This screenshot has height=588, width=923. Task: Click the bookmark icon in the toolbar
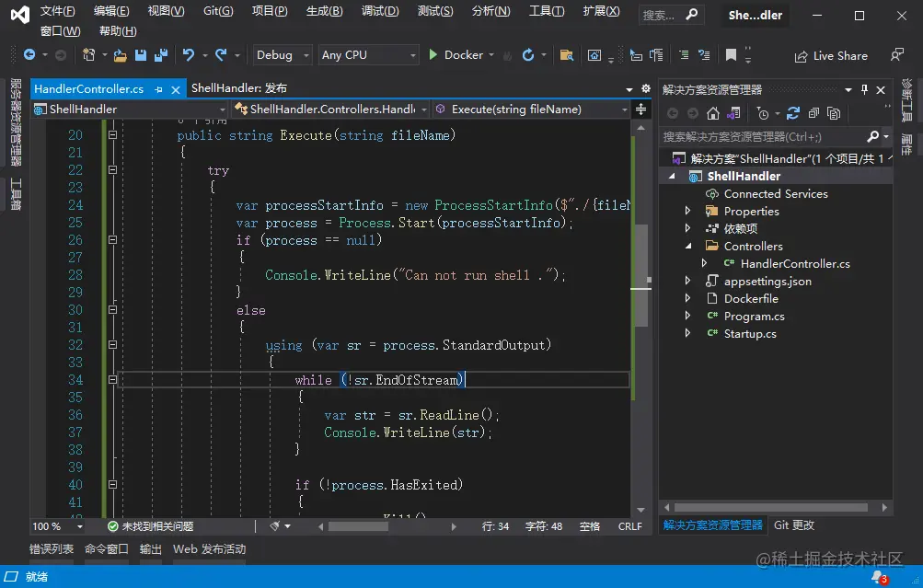(731, 55)
